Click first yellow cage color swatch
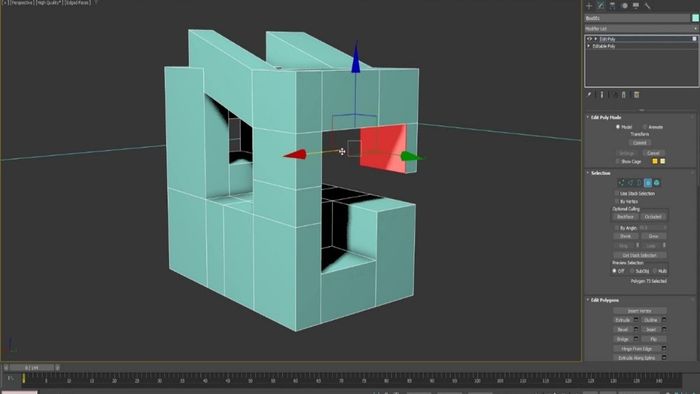 (x=655, y=161)
